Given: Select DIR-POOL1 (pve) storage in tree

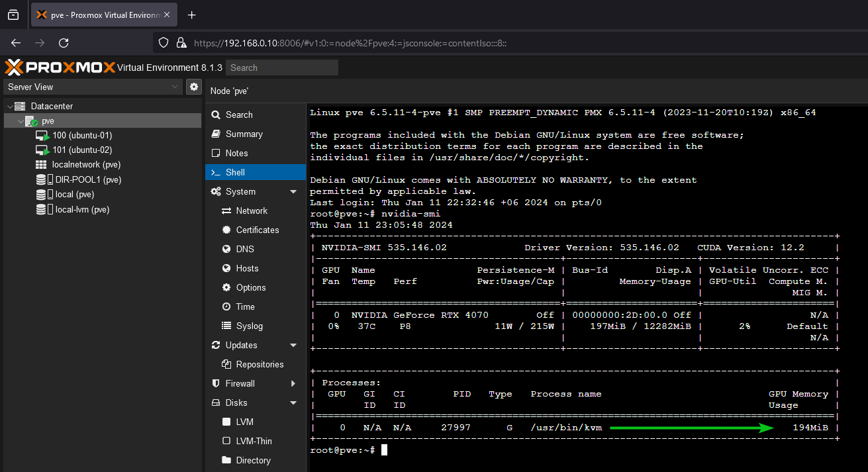Looking at the screenshot, I should click(102, 180).
